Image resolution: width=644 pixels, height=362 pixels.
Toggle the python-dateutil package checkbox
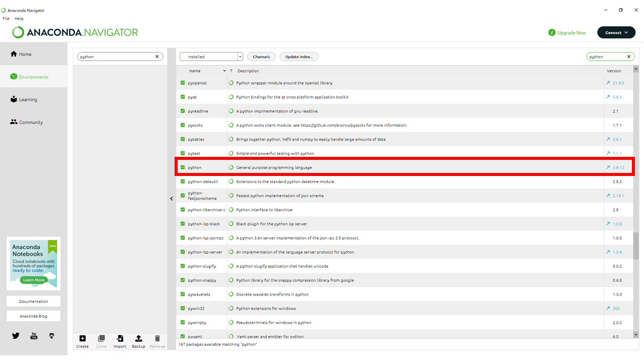click(183, 182)
